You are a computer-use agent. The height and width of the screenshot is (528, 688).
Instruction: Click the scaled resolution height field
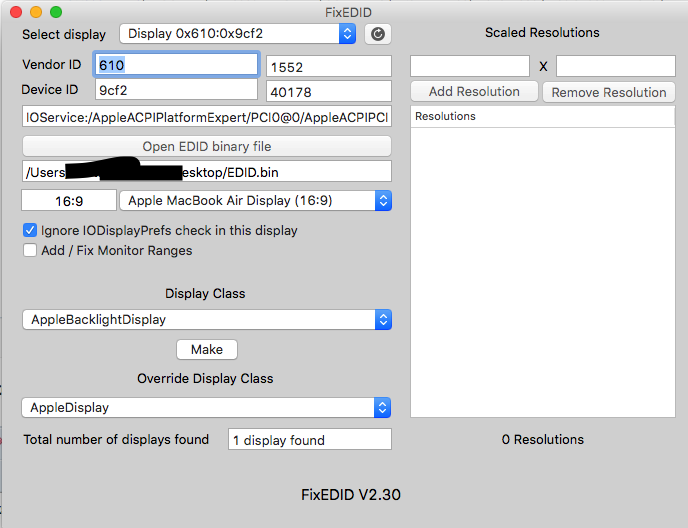(615, 66)
